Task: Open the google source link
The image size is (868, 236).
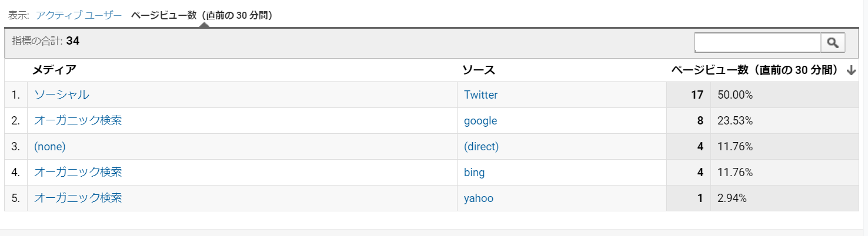Action: click(480, 121)
